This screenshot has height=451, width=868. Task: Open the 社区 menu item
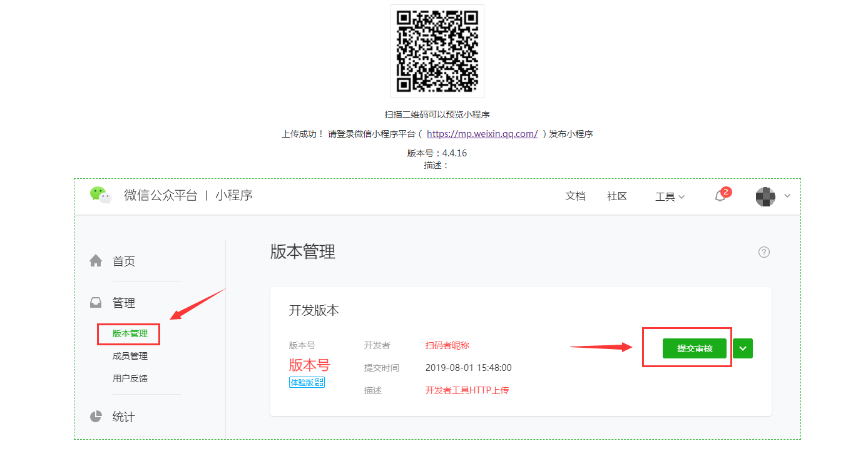click(x=617, y=196)
